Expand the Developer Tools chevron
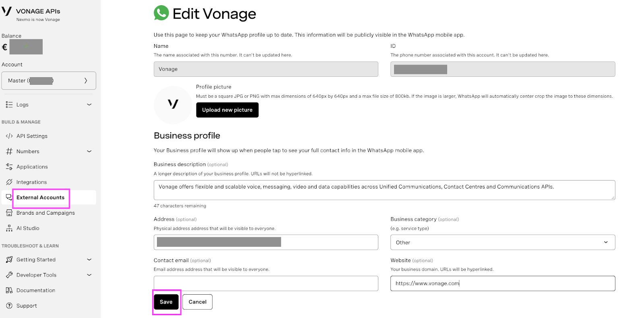 pos(89,275)
